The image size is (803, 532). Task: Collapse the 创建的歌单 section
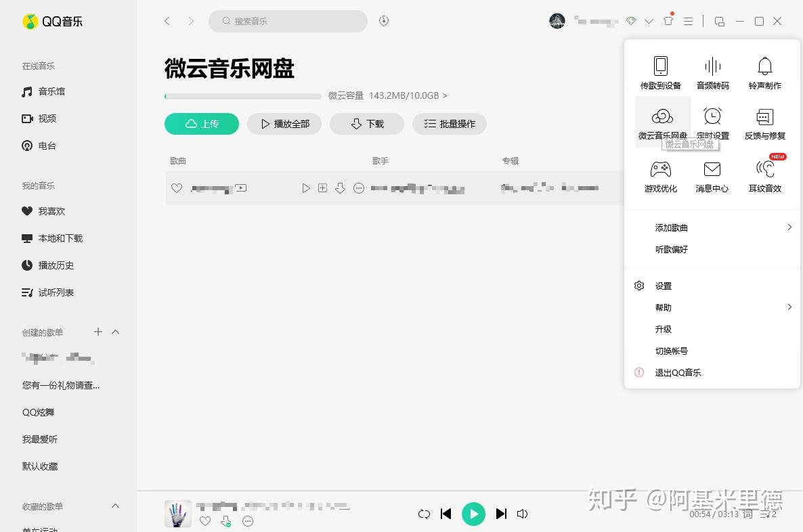coord(116,332)
